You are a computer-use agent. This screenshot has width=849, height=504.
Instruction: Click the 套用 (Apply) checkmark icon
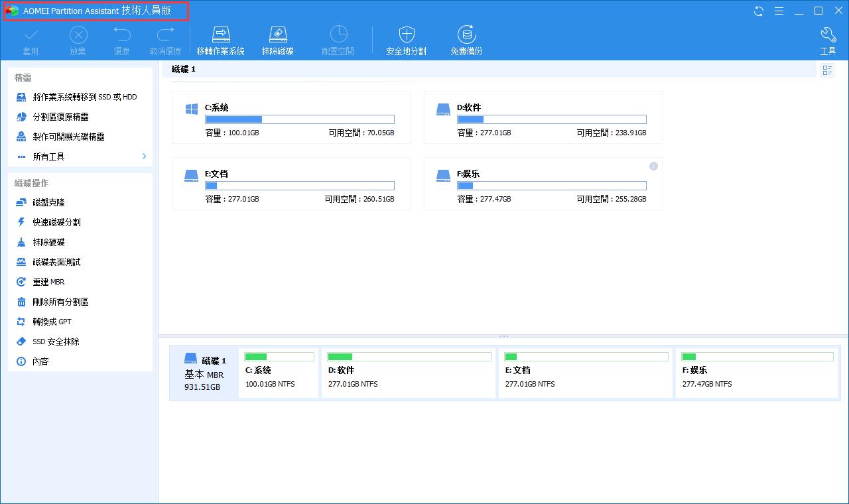[x=31, y=34]
